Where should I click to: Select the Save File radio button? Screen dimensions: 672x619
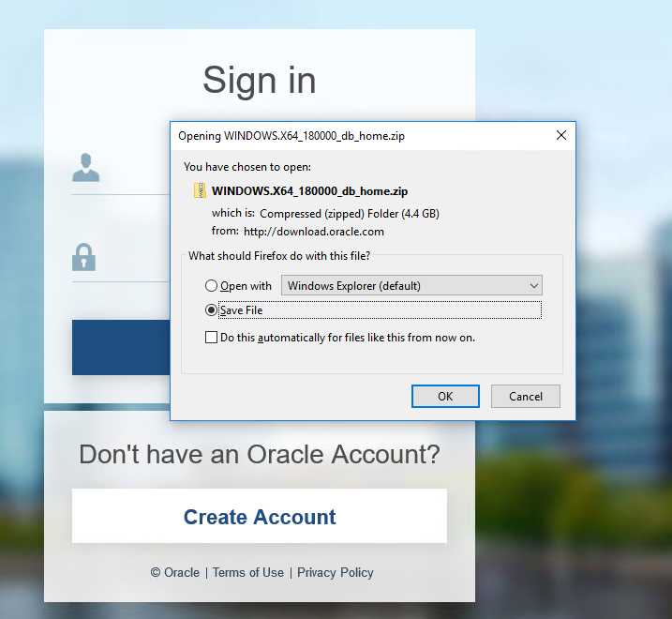point(211,310)
